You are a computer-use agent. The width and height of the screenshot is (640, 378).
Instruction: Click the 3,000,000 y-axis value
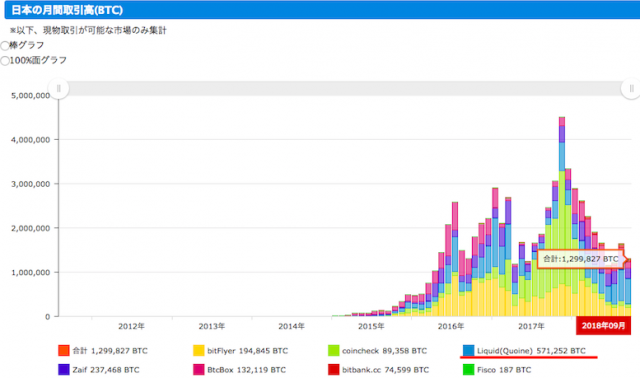click(x=31, y=184)
